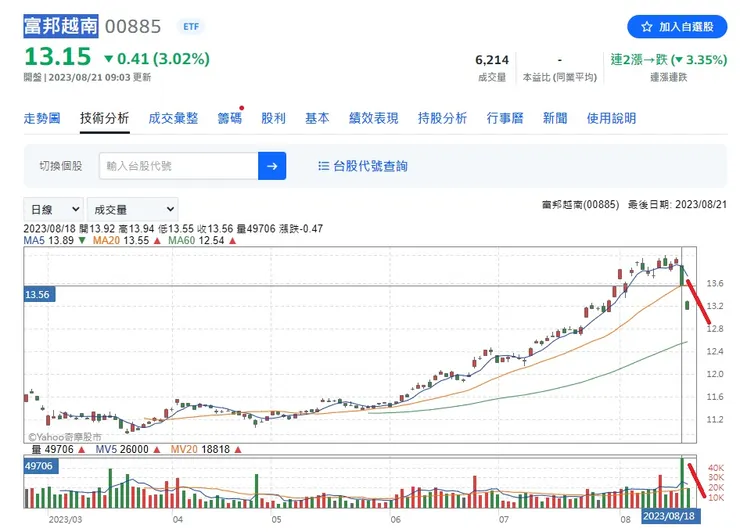
Task: Open the 新聞 tab
Action: 555,118
